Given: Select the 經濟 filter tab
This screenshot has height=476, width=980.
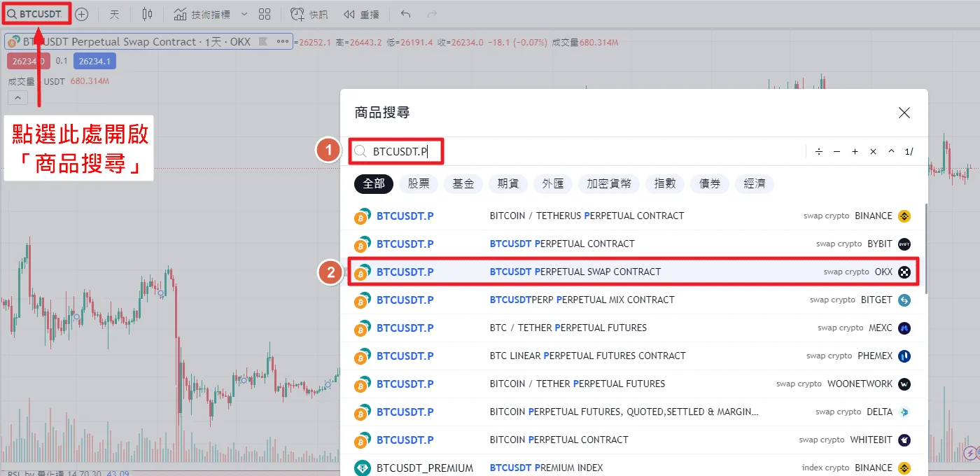Looking at the screenshot, I should click(x=755, y=183).
